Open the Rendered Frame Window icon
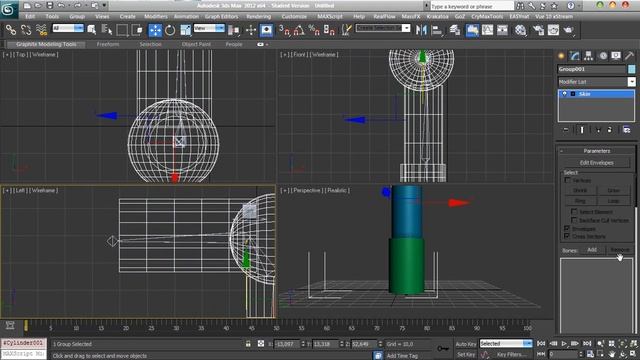 (x=553, y=30)
